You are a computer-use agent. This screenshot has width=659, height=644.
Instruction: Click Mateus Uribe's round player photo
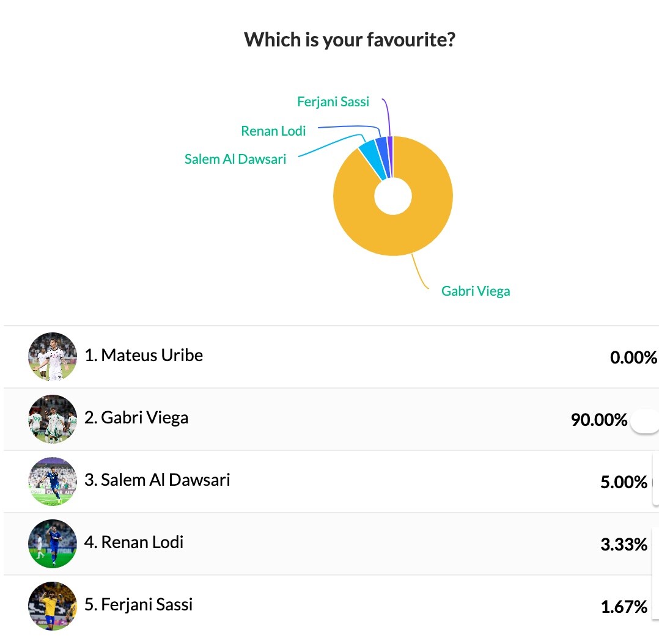click(x=53, y=357)
